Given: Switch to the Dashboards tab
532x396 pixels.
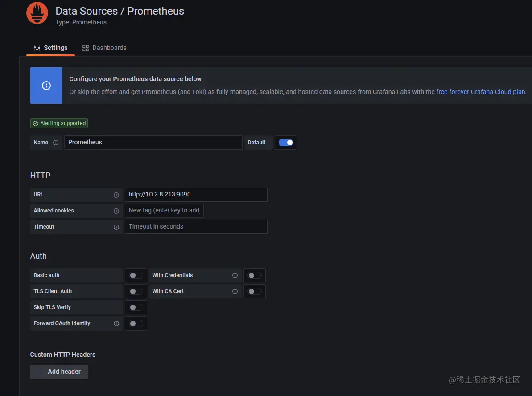Looking at the screenshot, I should pos(104,48).
